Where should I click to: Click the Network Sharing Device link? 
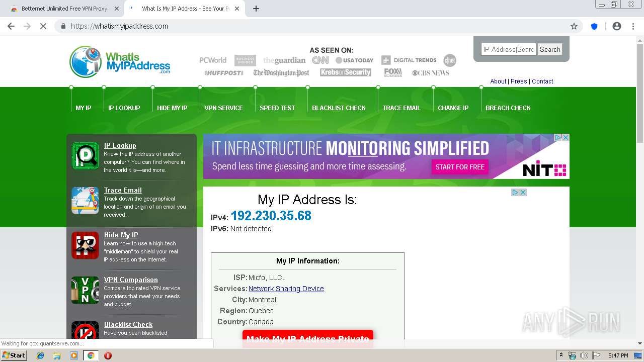pyautogui.click(x=286, y=289)
